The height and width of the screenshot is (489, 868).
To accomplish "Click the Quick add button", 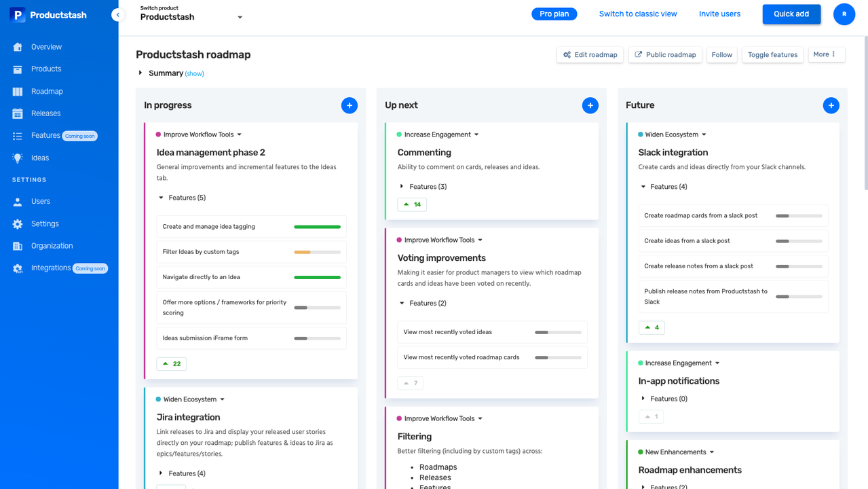I will tap(791, 14).
